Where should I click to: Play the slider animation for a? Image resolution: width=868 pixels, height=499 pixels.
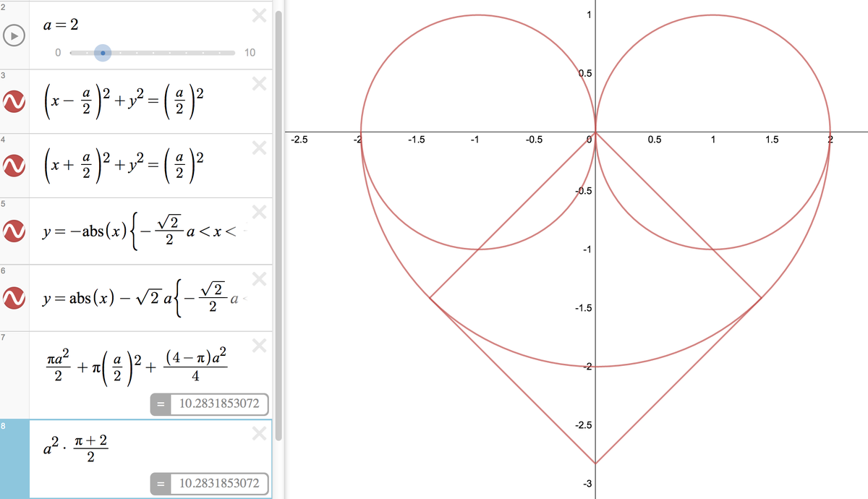(14, 35)
